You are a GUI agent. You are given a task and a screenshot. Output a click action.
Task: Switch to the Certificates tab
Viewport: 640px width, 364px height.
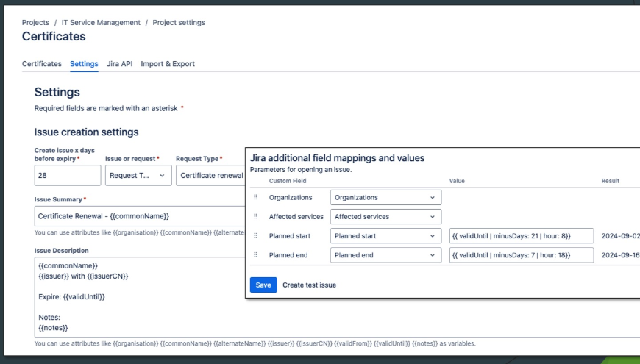pyautogui.click(x=42, y=64)
